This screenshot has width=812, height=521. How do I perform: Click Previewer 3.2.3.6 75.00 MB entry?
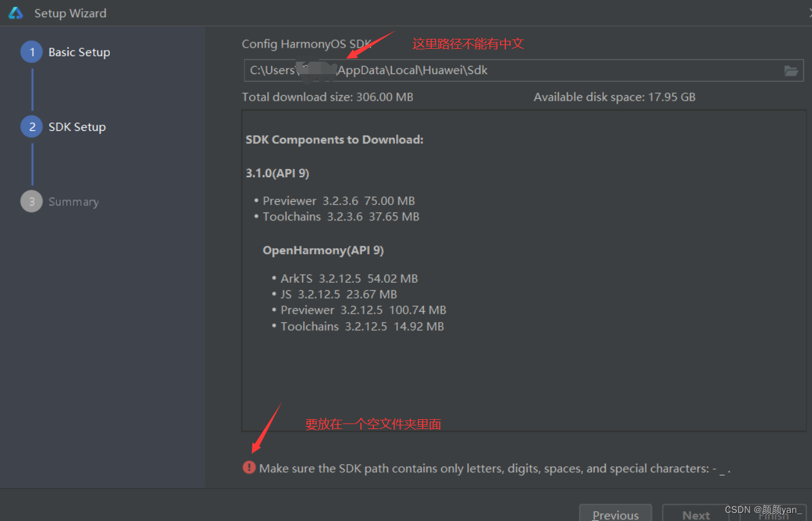pyautogui.click(x=339, y=201)
